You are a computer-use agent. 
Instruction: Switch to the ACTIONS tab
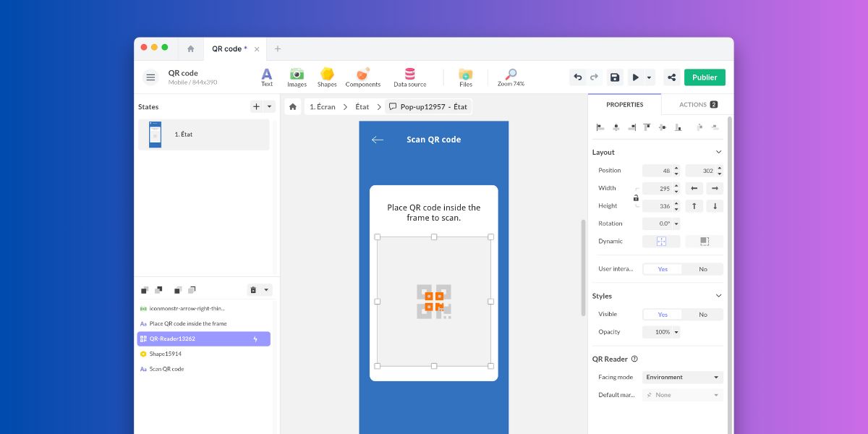pos(697,105)
